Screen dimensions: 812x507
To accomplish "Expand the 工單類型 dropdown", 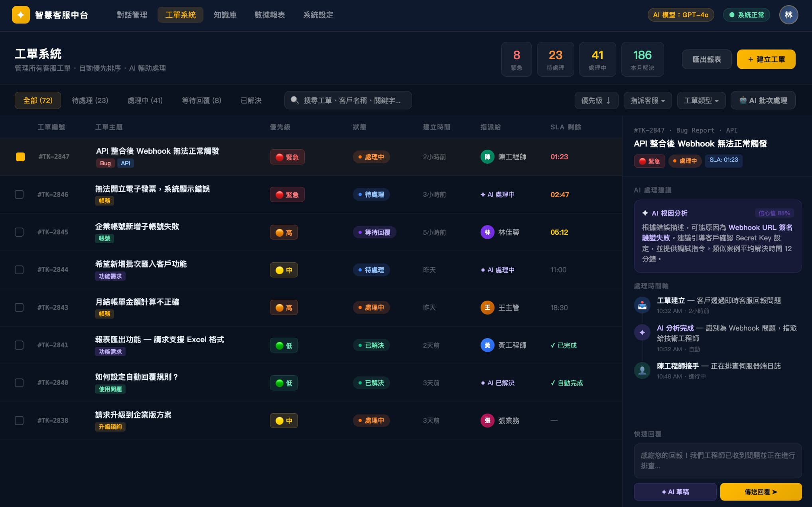I will pos(701,100).
